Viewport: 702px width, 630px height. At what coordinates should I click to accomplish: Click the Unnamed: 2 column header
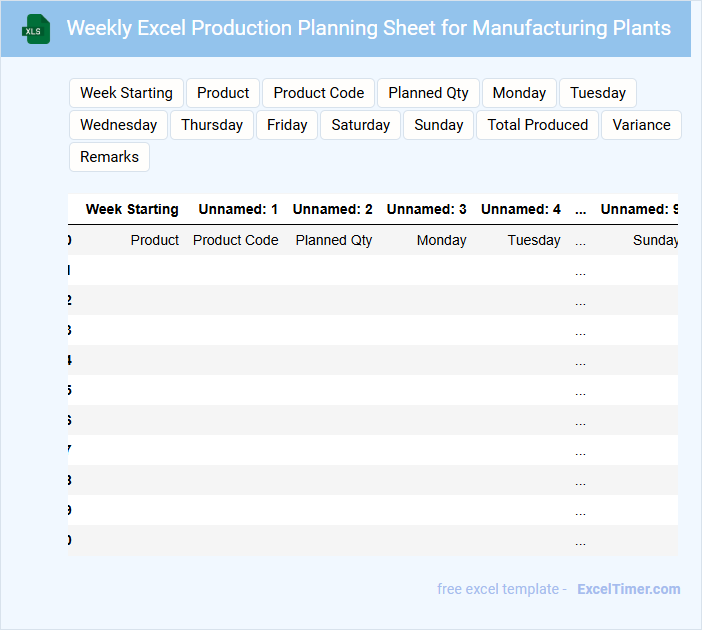coord(332,209)
